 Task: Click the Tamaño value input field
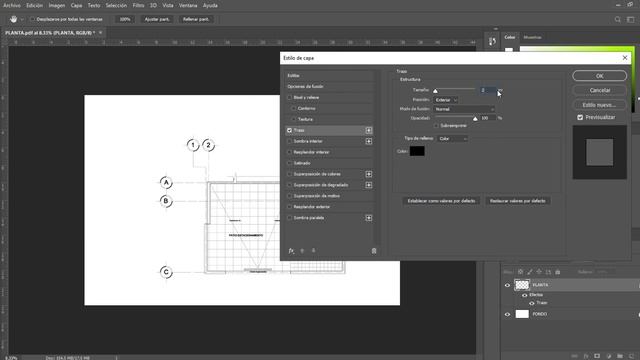[x=488, y=90]
